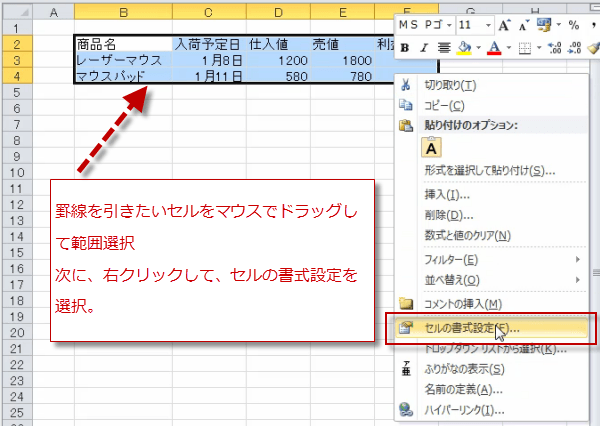
Task: Select cell with value 580
Action: pos(278,76)
